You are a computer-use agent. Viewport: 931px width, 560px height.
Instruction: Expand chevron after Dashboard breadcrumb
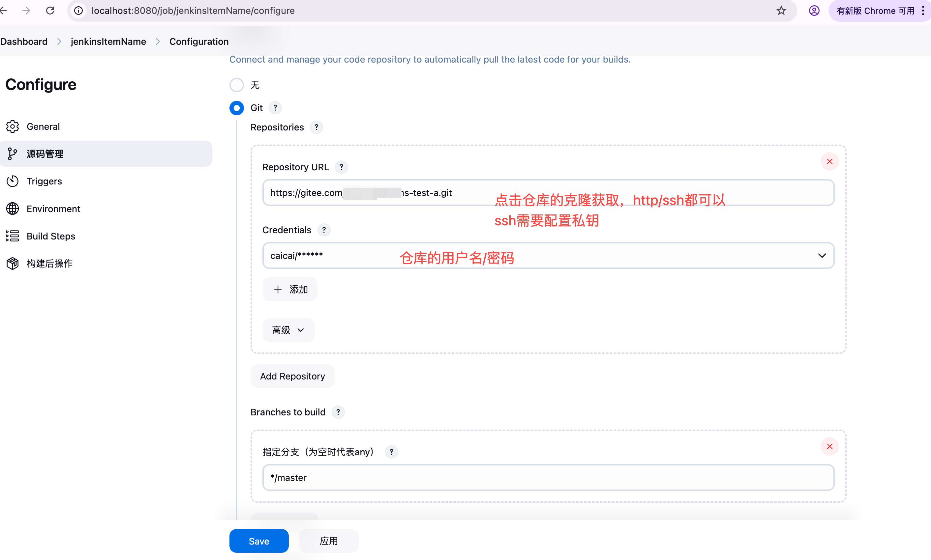pos(59,42)
